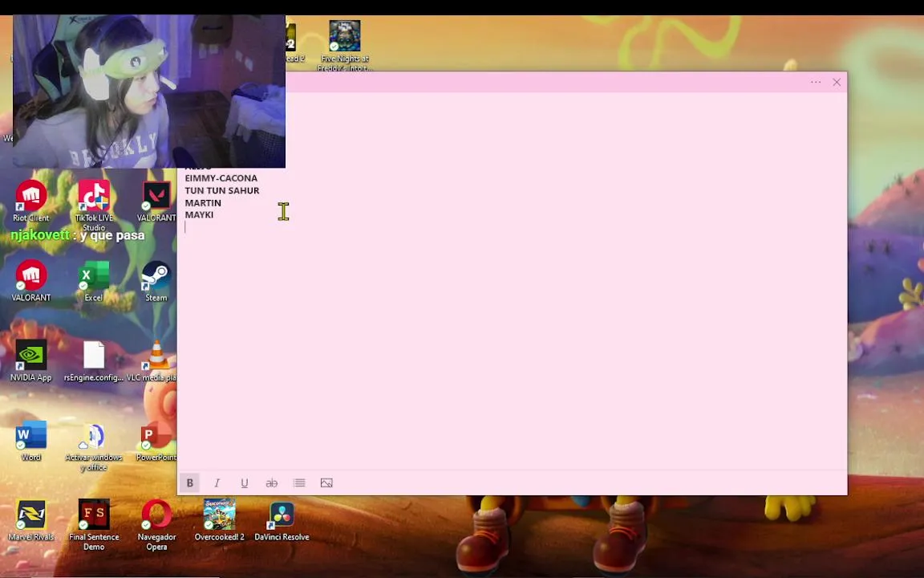Click the TUN TUN SAHUR line
924x578 pixels.
click(222, 190)
